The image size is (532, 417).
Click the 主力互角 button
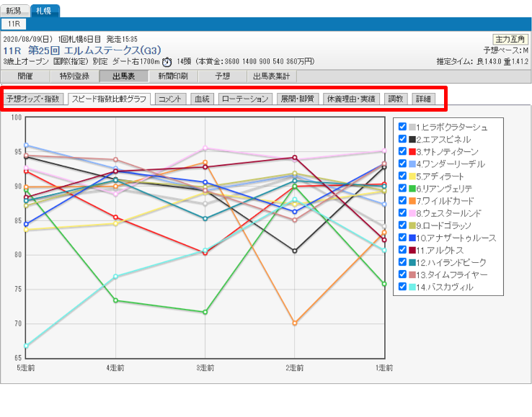click(510, 40)
